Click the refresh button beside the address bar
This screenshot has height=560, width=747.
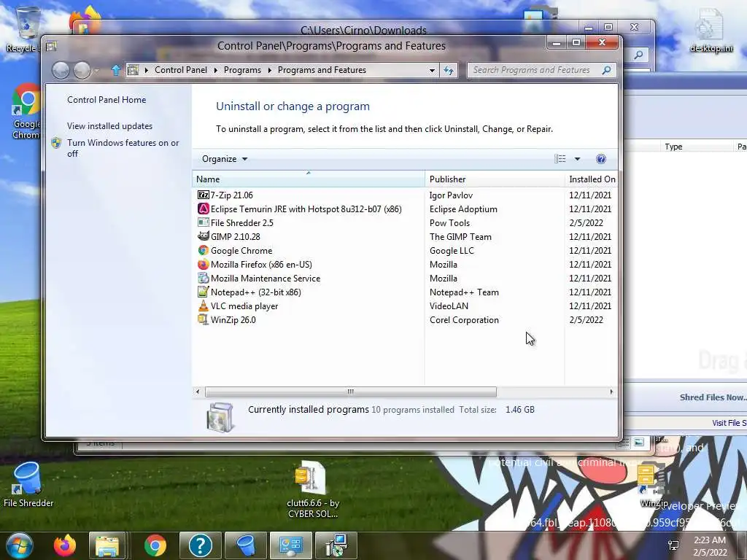[x=449, y=71]
